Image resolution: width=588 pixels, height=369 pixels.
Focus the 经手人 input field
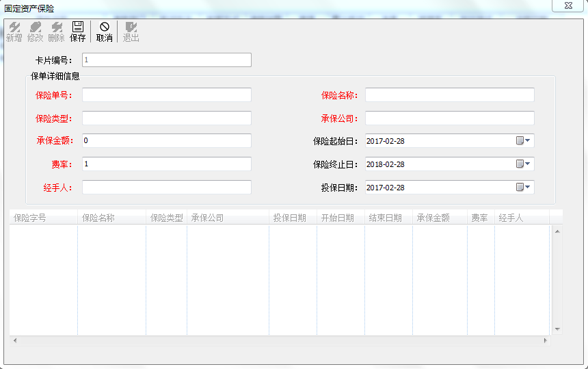click(x=166, y=188)
